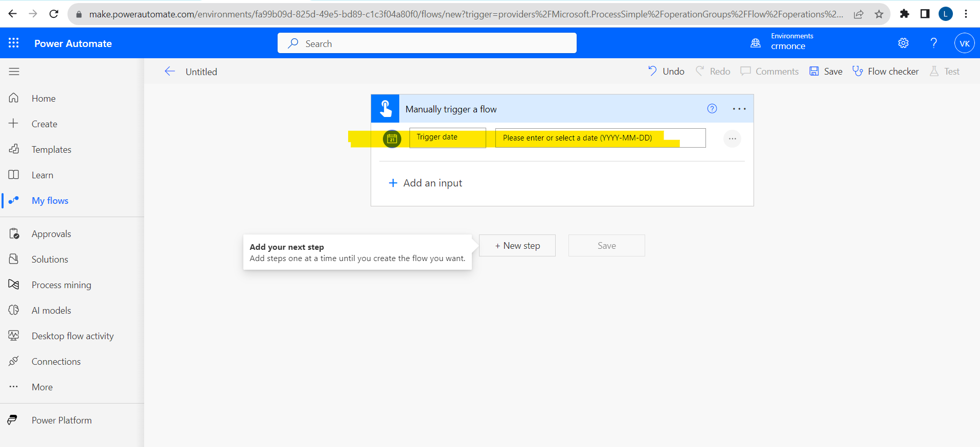980x447 pixels.
Task: Open Desktop flow activity in sidebar
Action: tap(73, 336)
